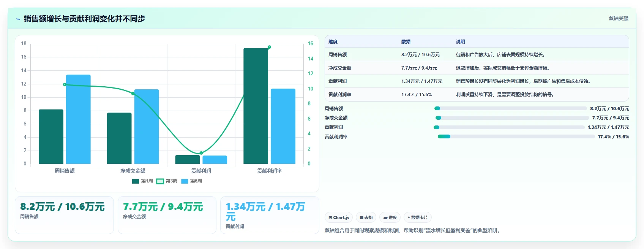Toggle the 第6周 legend item
The width and height of the screenshot is (644, 249).
[191, 181]
